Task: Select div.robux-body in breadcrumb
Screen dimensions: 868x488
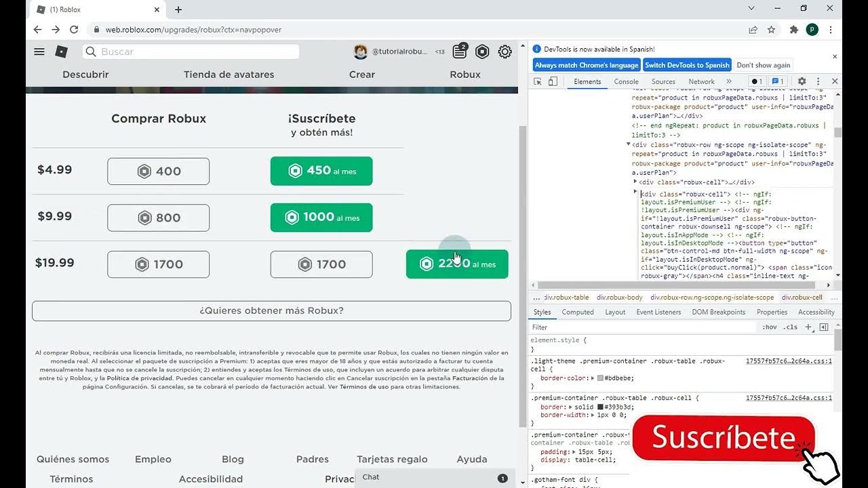Action: pyautogui.click(x=619, y=298)
